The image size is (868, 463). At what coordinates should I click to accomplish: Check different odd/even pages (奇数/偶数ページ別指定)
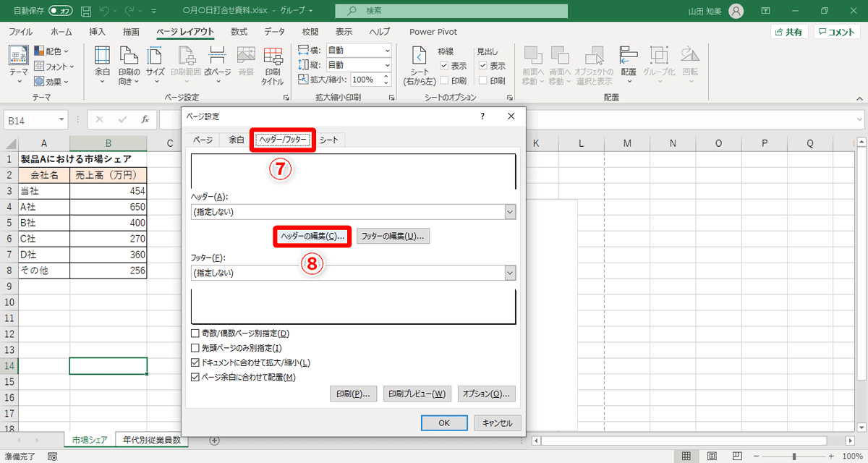point(195,334)
